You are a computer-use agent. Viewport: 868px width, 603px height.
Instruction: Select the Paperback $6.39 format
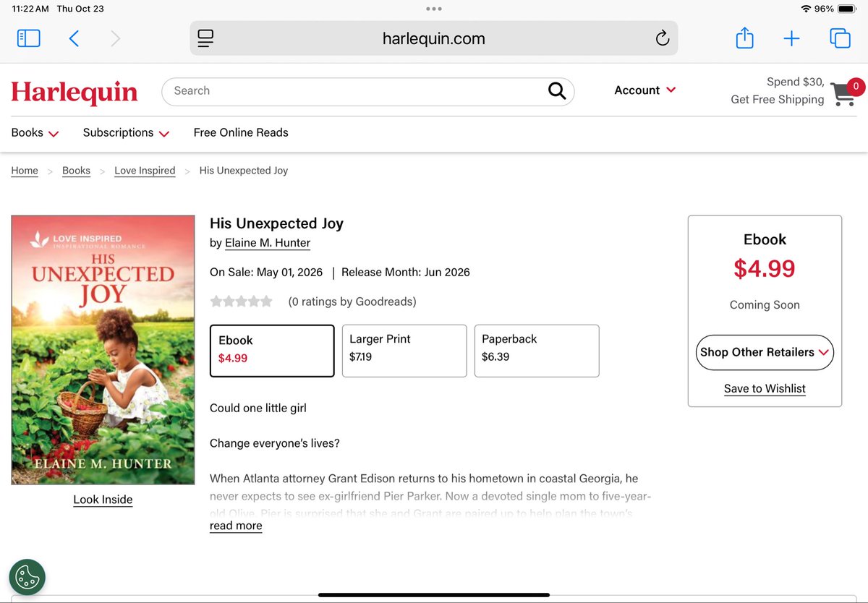pyautogui.click(x=537, y=351)
